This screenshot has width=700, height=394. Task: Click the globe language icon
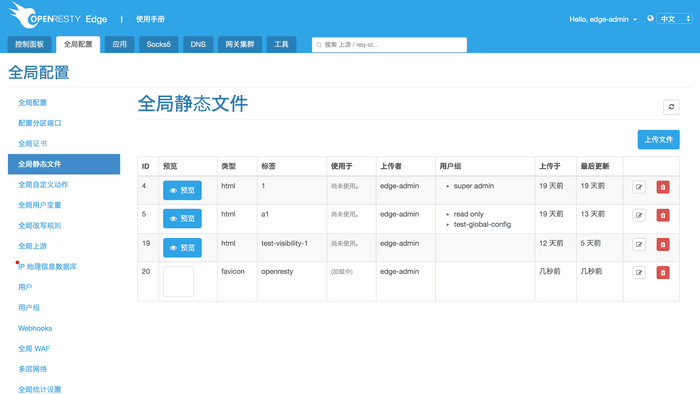[x=650, y=18]
